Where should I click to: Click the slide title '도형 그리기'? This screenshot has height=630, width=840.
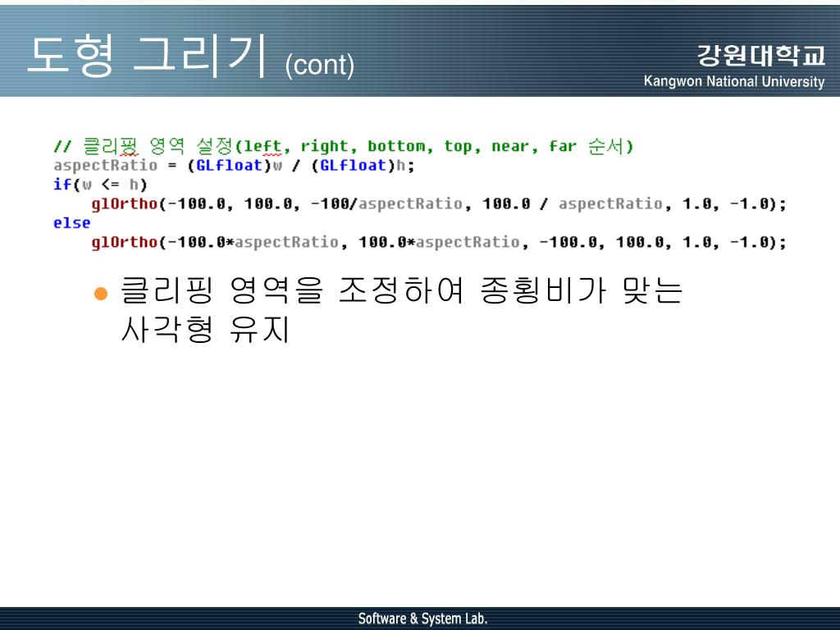[x=147, y=55]
